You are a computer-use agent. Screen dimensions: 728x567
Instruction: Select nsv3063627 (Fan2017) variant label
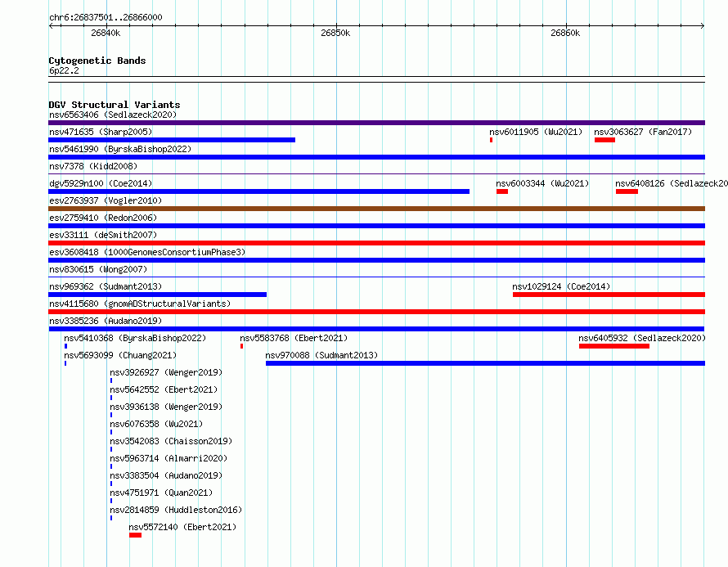(643, 132)
